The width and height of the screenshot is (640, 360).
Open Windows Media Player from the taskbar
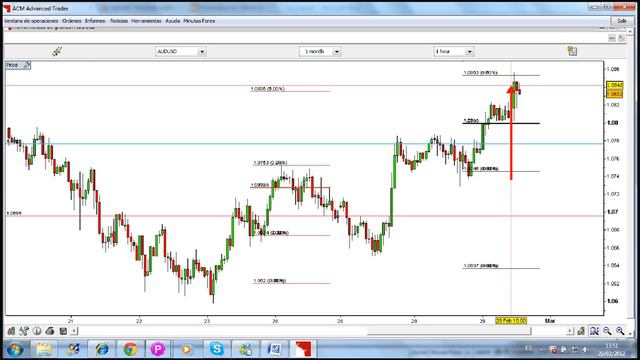coord(186,349)
